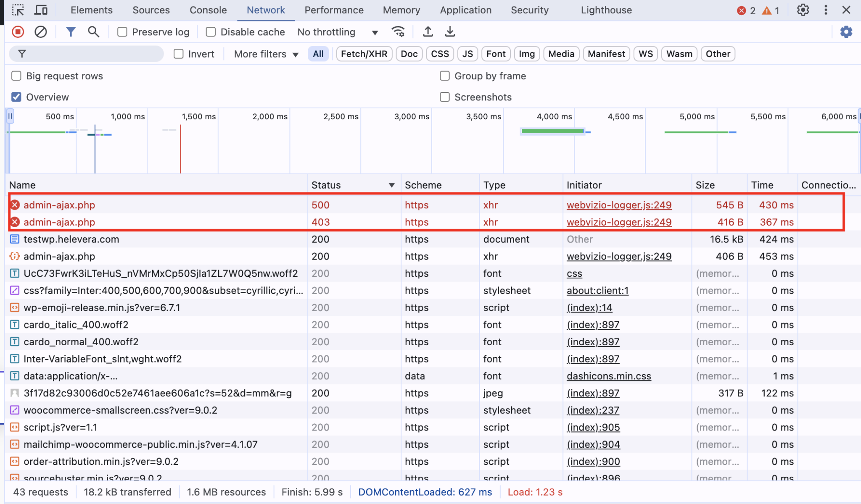
Task: Check the Disable cache option
Action: coord(210,31)
